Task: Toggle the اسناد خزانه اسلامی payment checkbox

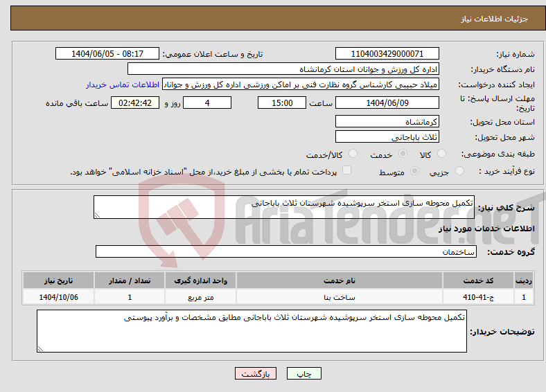Action: [346, 170]
